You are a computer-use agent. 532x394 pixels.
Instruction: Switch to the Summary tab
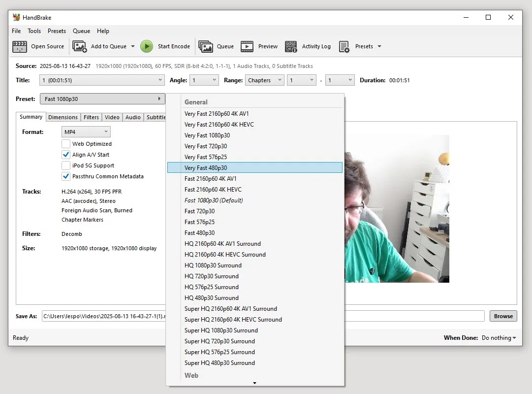[x=31, y=117]
